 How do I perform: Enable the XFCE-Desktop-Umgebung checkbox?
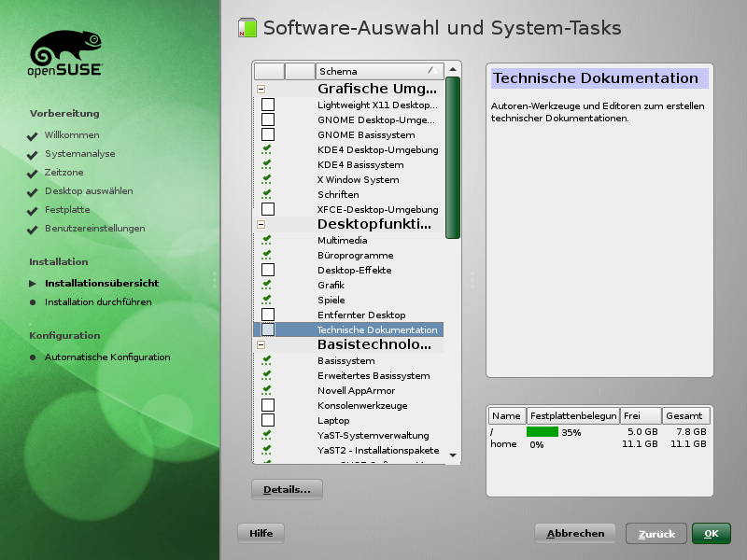[268, 209]
